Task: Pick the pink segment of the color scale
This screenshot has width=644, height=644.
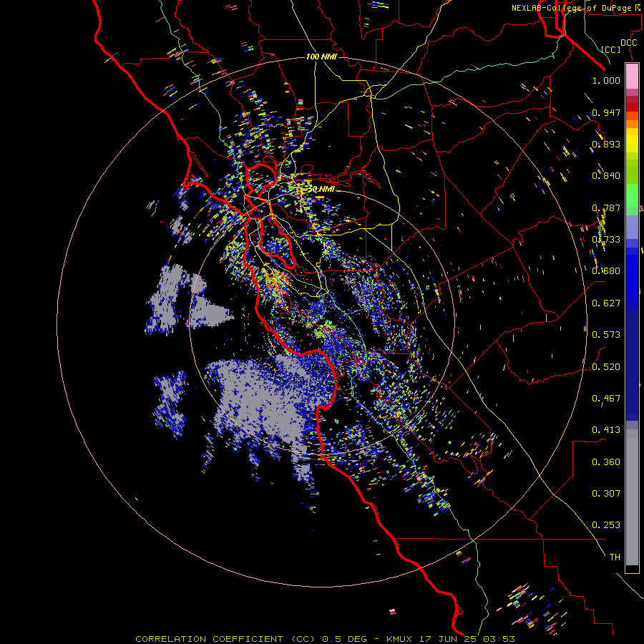Action: coord(632,77)
